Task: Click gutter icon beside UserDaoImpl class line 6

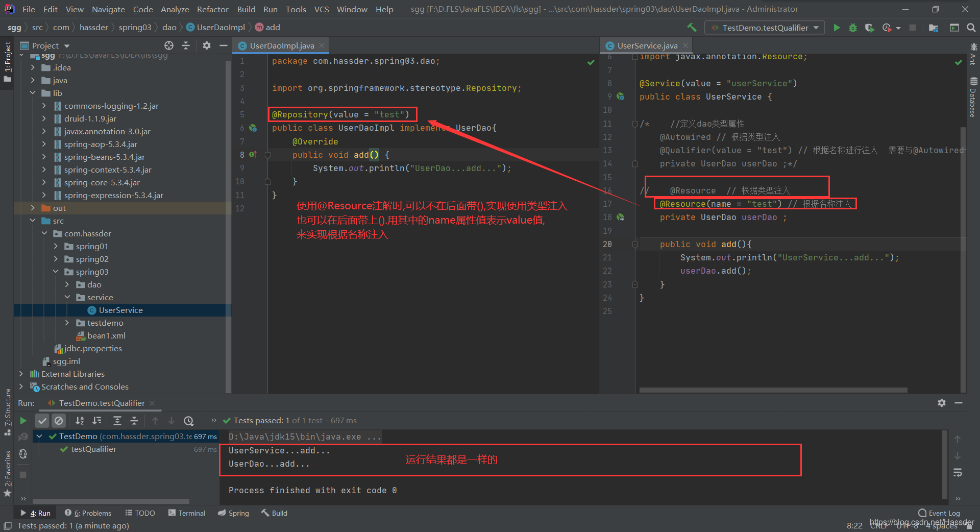Action: pos(252,128)
